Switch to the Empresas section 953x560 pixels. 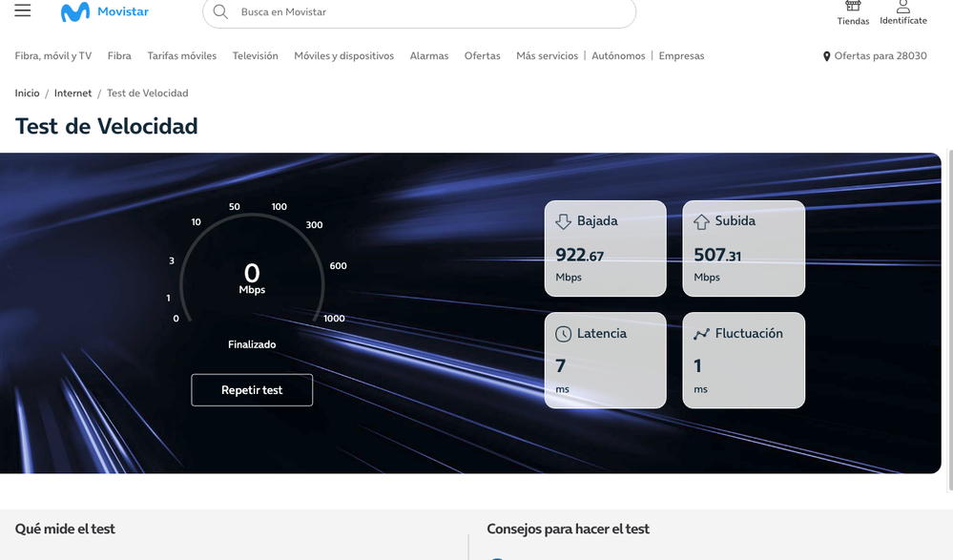681,56
